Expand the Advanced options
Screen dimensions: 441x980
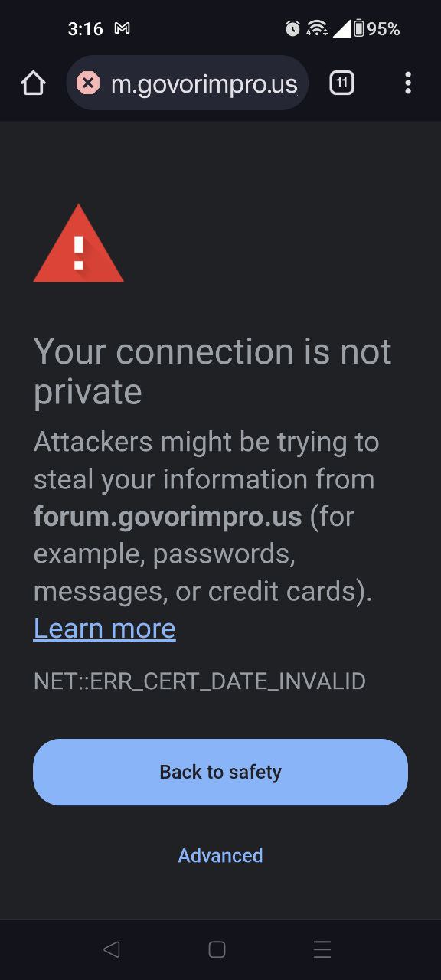click(x=220, y=855)
